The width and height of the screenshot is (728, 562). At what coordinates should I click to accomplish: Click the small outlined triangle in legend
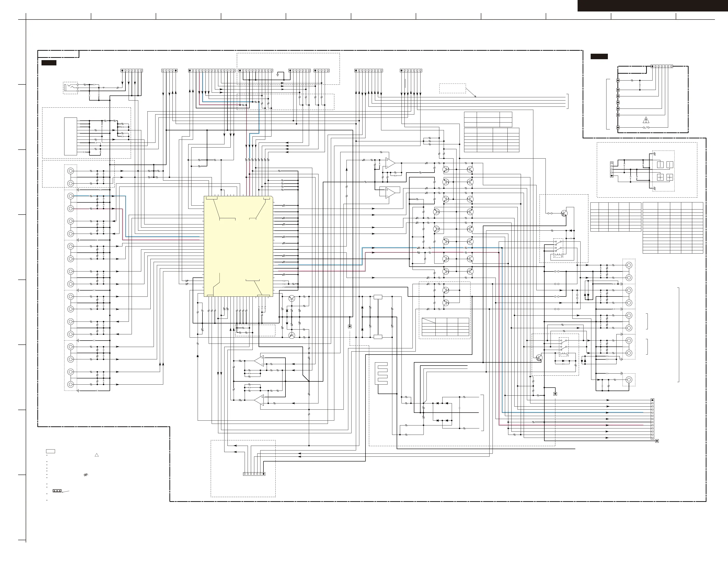97,455
